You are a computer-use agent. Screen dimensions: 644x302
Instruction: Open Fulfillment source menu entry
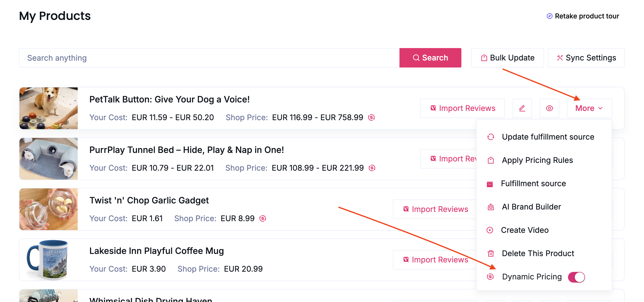pos(533,183)
